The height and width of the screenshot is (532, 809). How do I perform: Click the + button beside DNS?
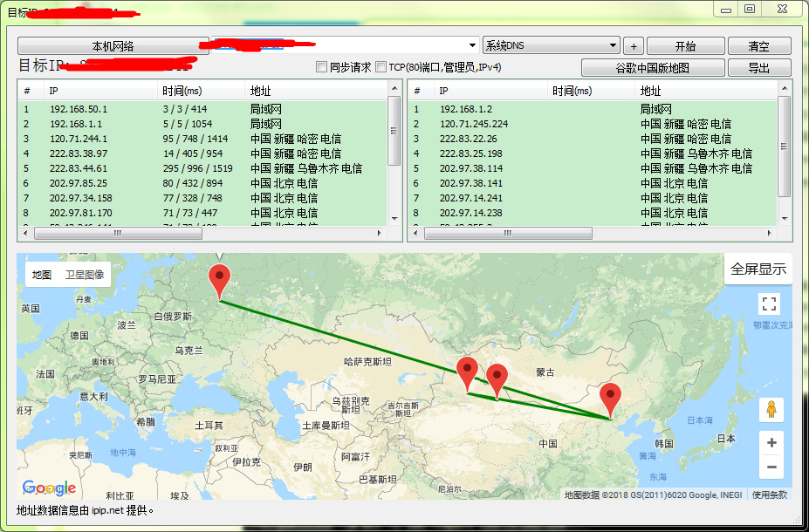pos(634,46)
